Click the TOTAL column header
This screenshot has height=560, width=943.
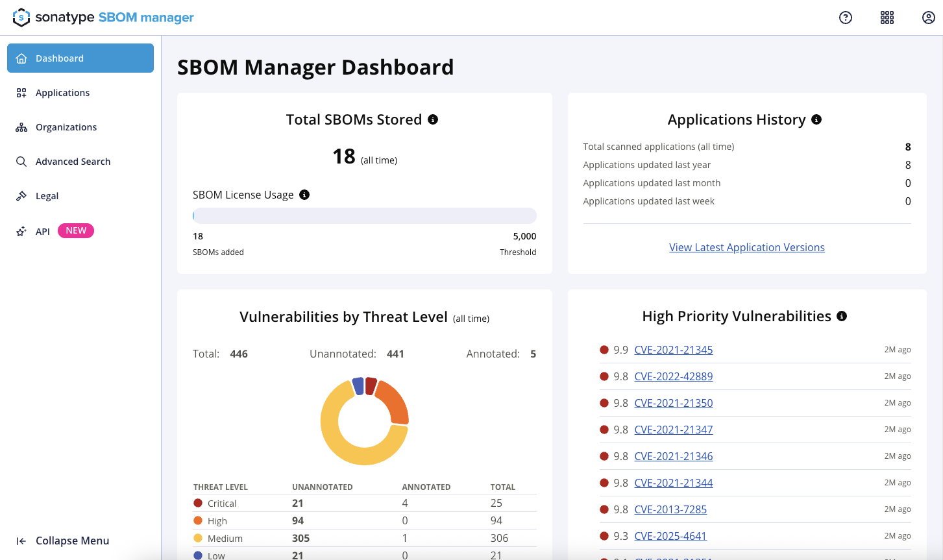coord(503,487)
